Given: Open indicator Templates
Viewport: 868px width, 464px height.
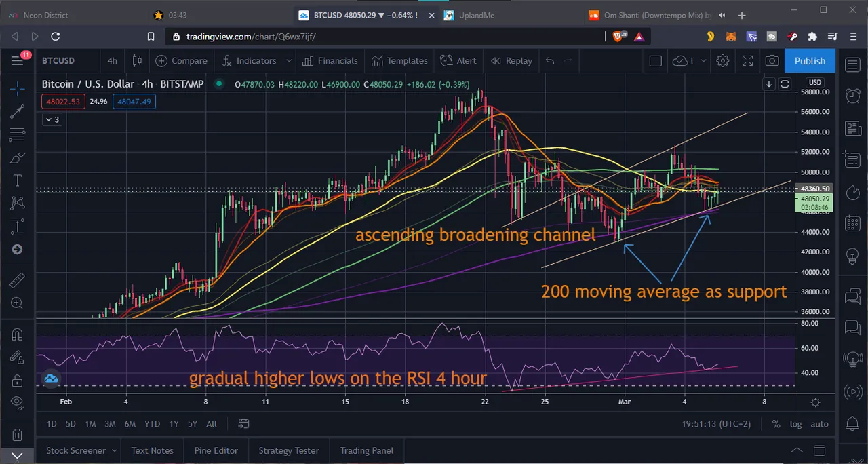Looking at the screenshot, I should (399, 61).
